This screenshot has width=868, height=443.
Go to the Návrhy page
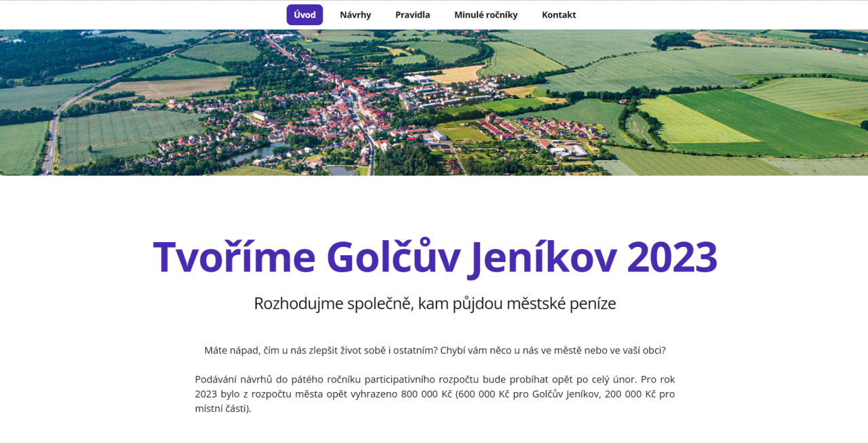click(355, 15)
